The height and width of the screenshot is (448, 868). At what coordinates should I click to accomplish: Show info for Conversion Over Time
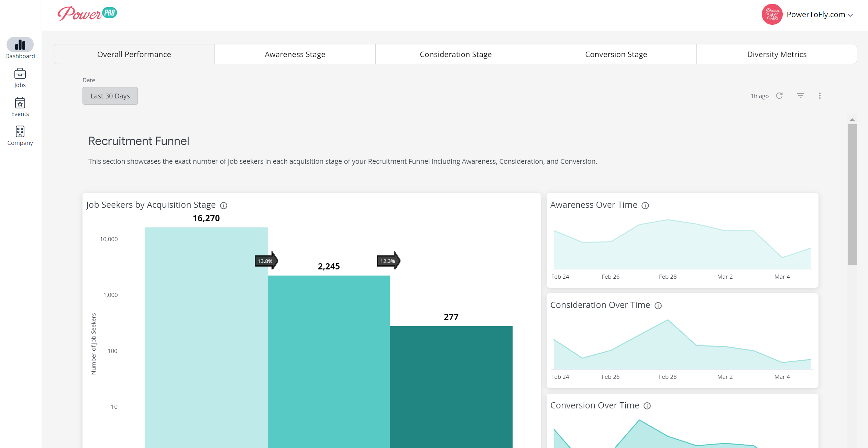[647, 406]
